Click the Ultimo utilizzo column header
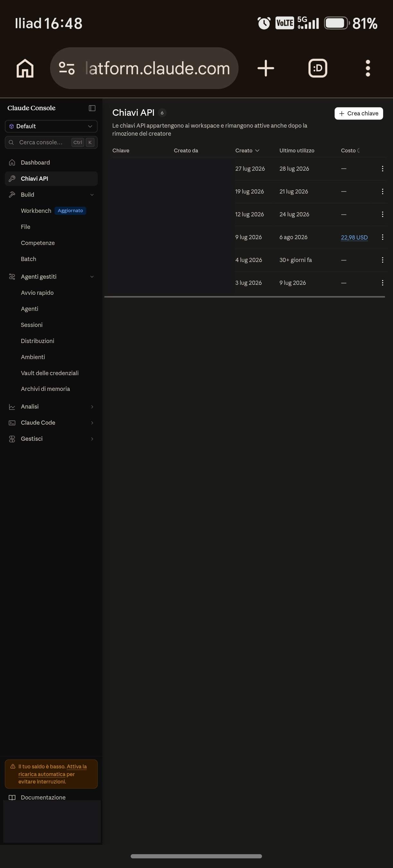 point(297,151)
